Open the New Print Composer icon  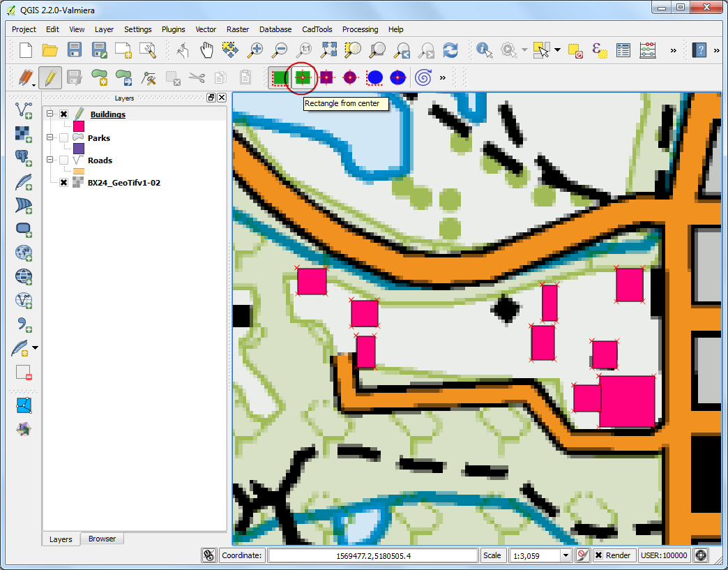pos(123,50)
